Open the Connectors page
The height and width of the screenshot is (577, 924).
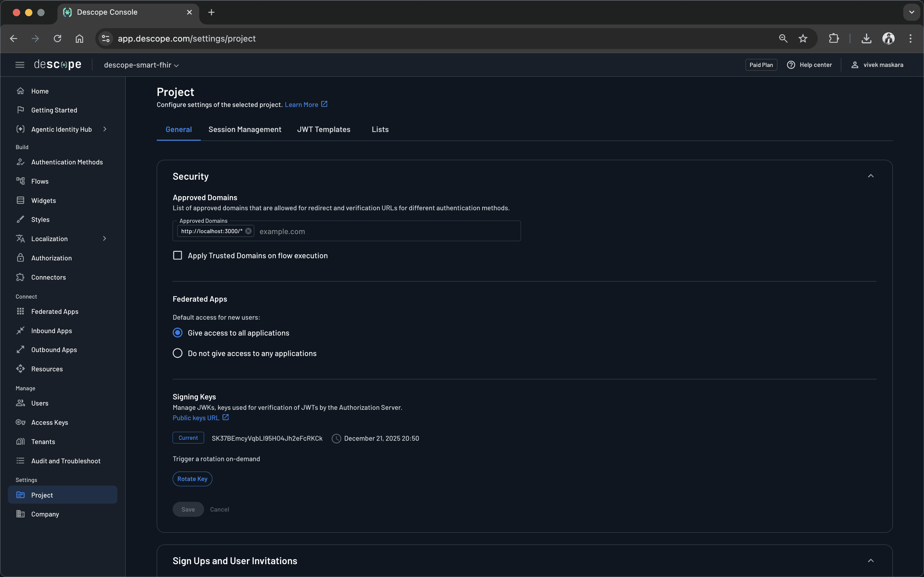[x=48, y=277]
